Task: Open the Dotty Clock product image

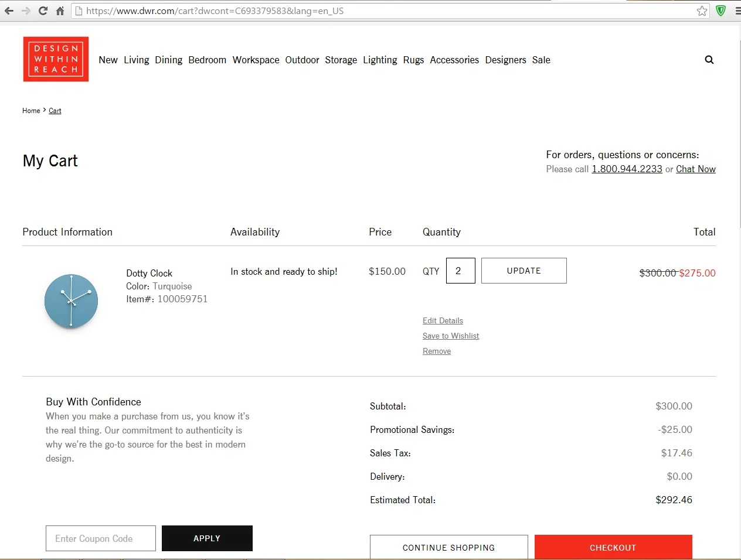Action: pyautogui.click(x=71, y=301)
